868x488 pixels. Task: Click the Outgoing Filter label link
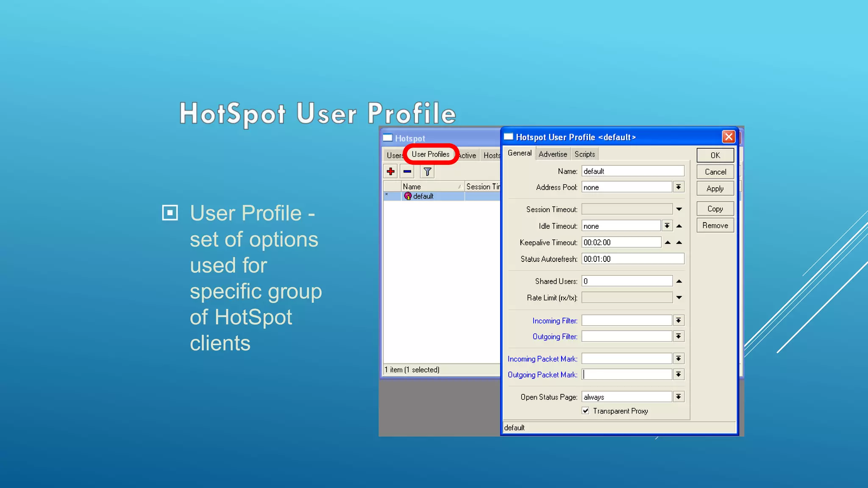point(555,336)
